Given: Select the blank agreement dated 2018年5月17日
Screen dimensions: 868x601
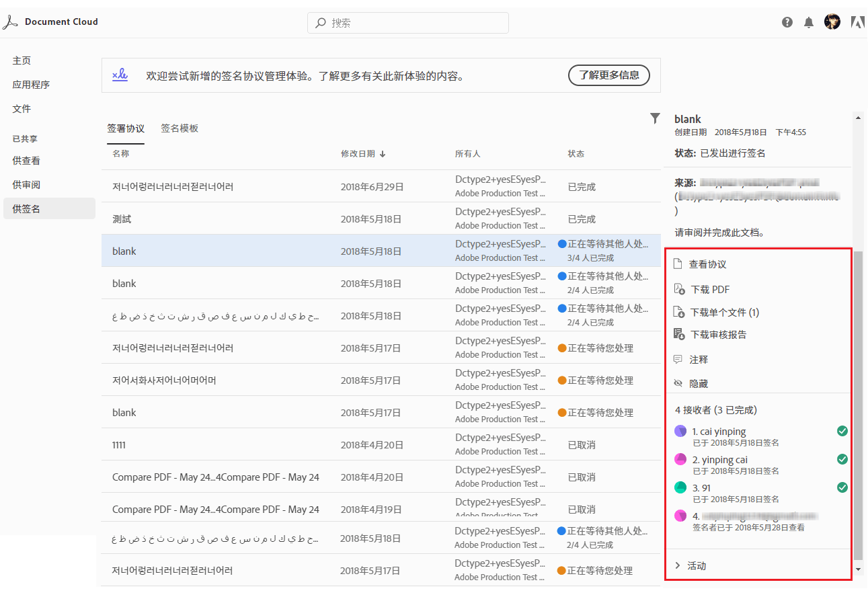Looking at the screenshot, I should coord(381,412).
